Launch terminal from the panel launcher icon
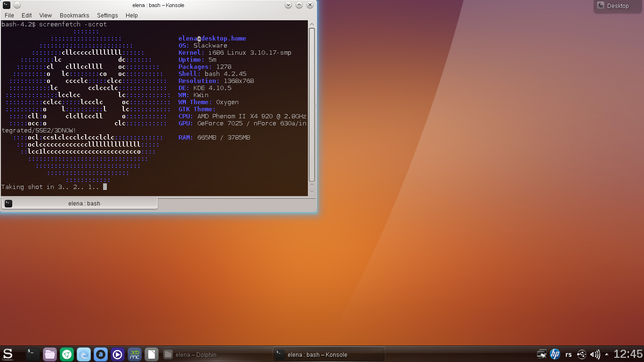Image resolution: width=644 pixels, height=362 pixels. point(32,354)
